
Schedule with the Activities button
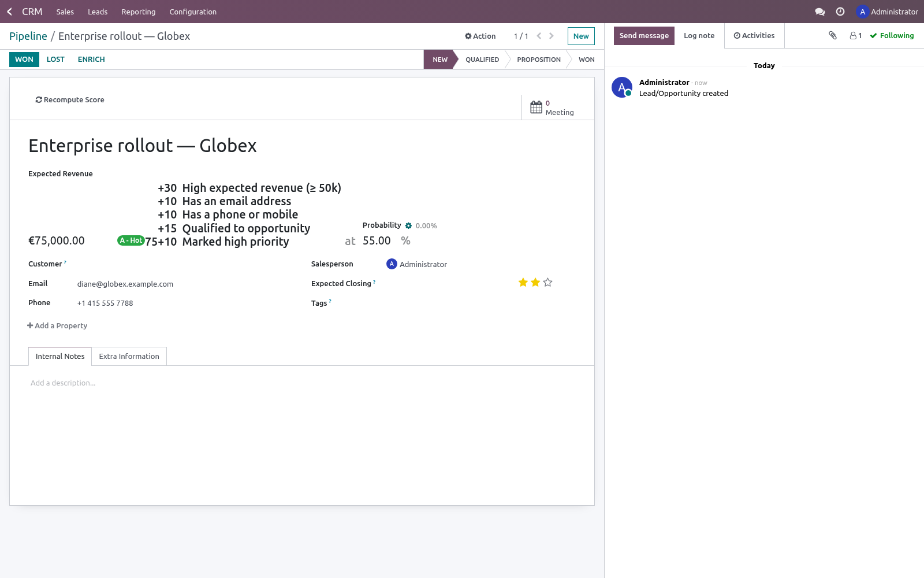coord(754,36)
